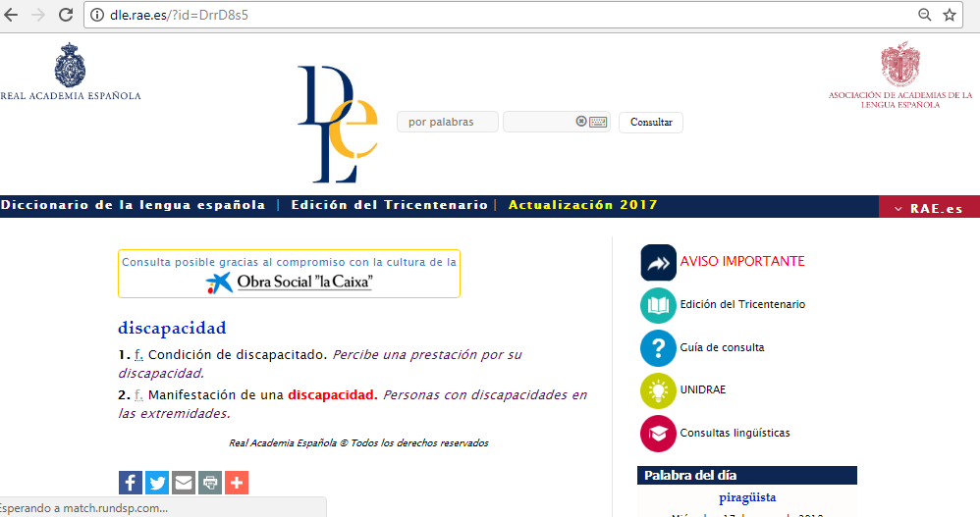Click the DLE dictionary logo
The image size is (980, 517).
point(338,125)
